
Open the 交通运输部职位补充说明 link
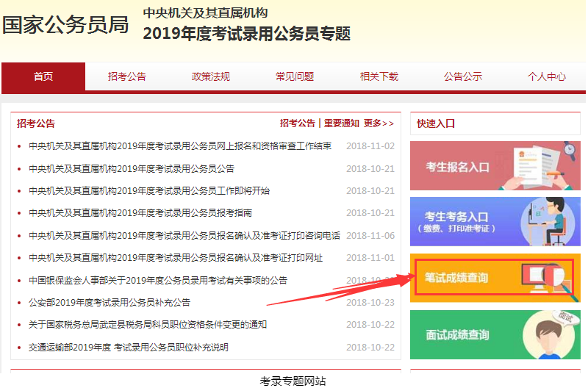click(128, 347)
